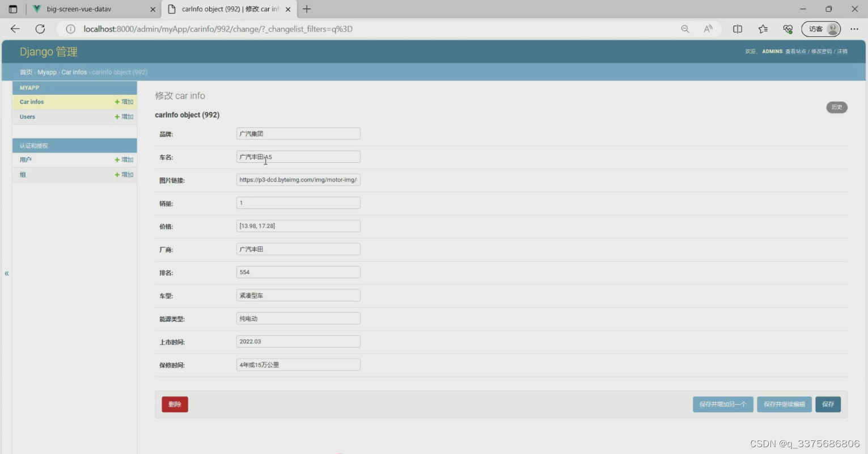
Task: Click the 修改 car info heading
Action: (180, 96)
